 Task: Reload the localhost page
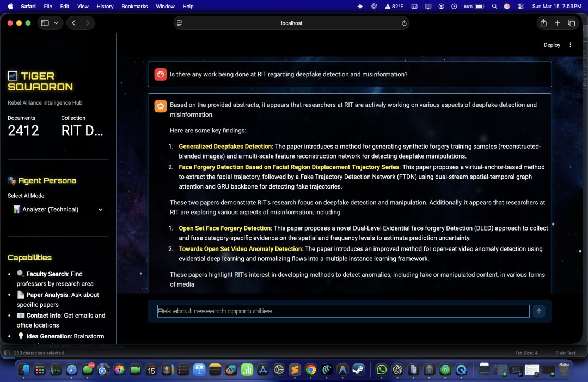coord(404,23)
